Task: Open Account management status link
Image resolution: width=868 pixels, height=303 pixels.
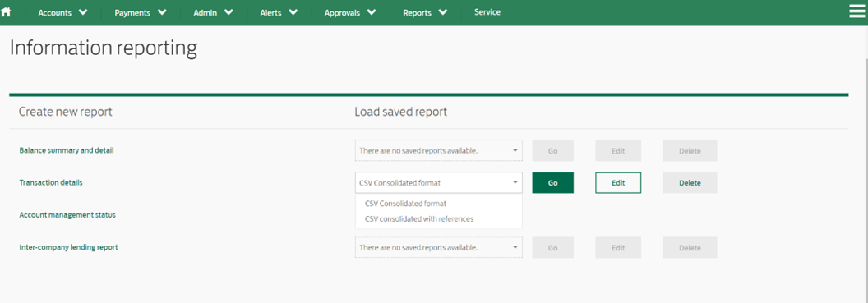Action: [67, 215]
